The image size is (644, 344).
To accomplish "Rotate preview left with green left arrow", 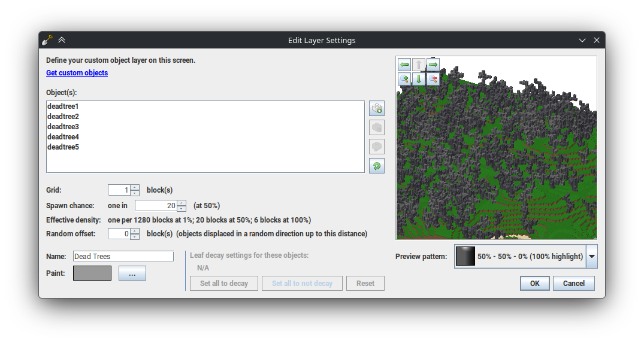I will point(404,65).
